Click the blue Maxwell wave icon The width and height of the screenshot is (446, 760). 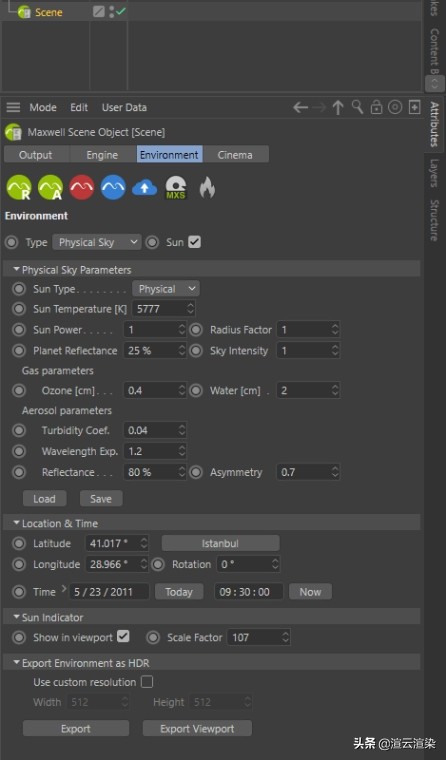(x=113, y=188)
